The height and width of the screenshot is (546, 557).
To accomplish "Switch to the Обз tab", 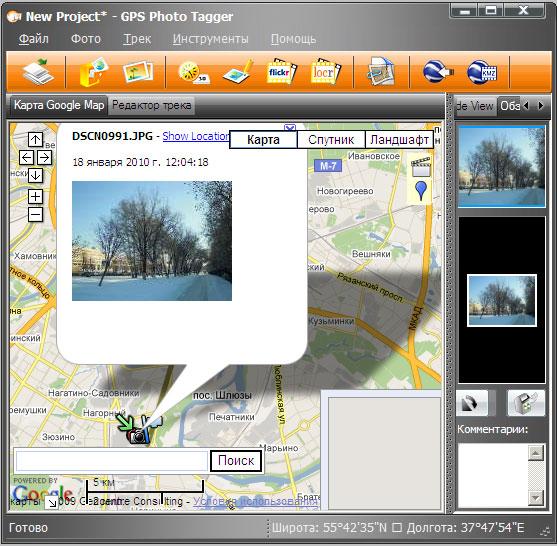I will [x=509, y=106].
